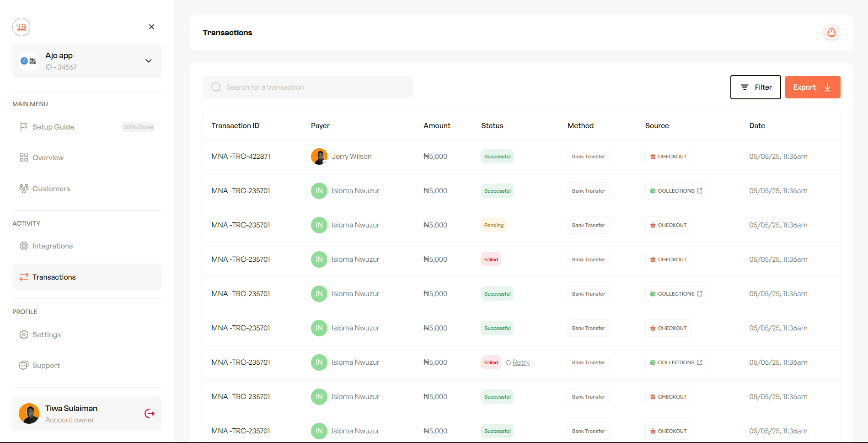
Task: Click the Pending status badge
Action: coord(493,225)
